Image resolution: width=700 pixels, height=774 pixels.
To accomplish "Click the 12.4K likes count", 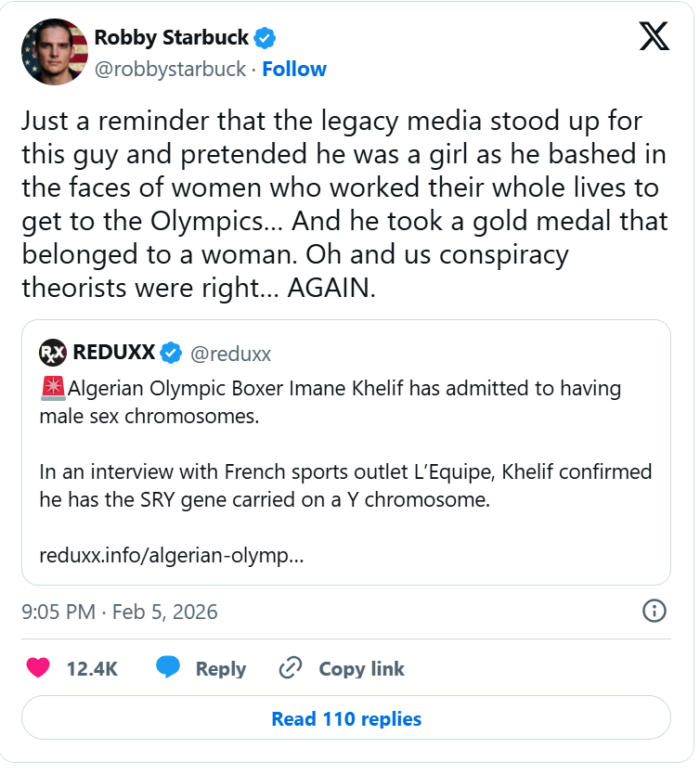I will tap(92, 669).
